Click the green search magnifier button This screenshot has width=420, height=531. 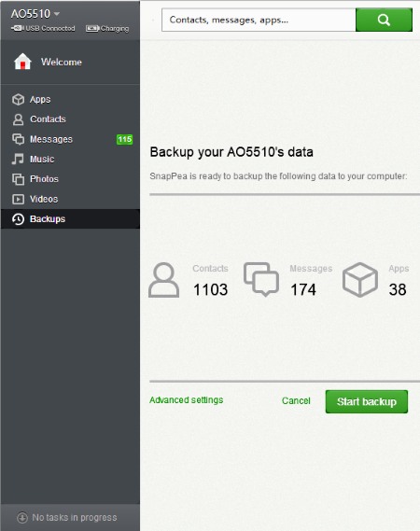pos(384,20)
